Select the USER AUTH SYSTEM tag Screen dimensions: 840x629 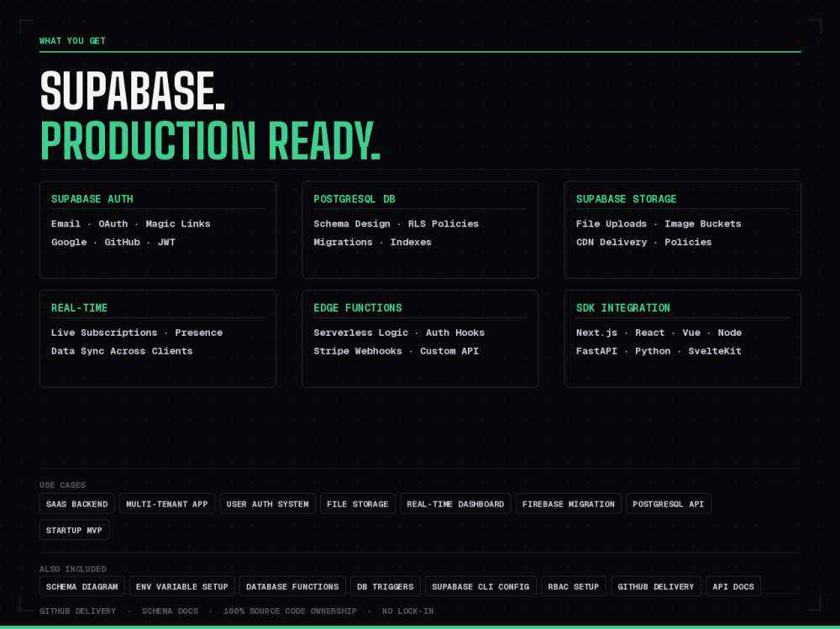pos(267,504)
